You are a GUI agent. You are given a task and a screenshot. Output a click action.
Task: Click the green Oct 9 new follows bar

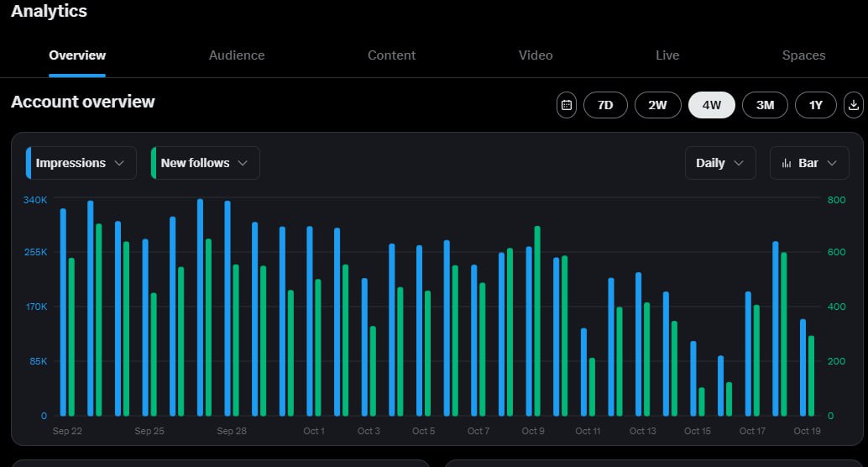tap(537, 321)
